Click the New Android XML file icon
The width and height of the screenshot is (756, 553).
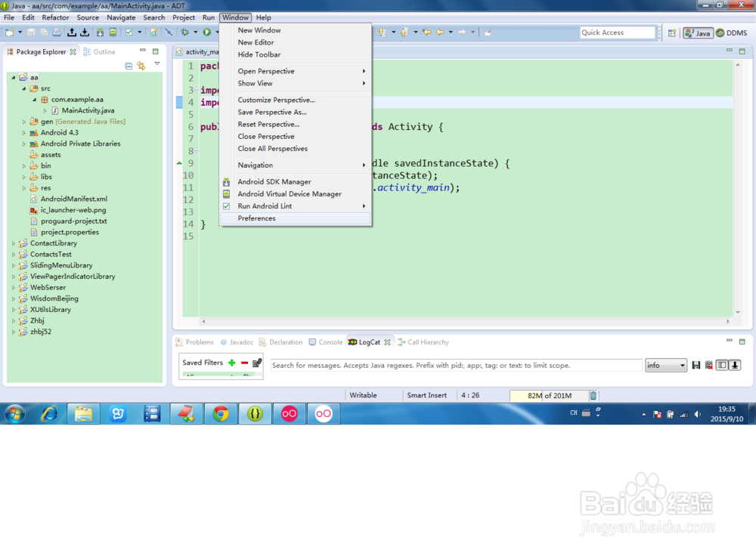tap(153, 32)
